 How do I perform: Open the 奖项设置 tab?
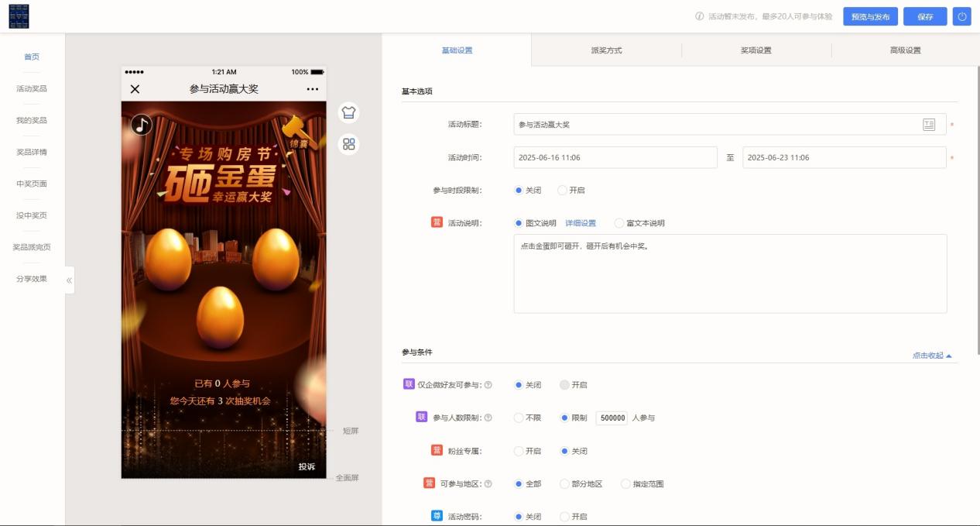tap(756, 50)
